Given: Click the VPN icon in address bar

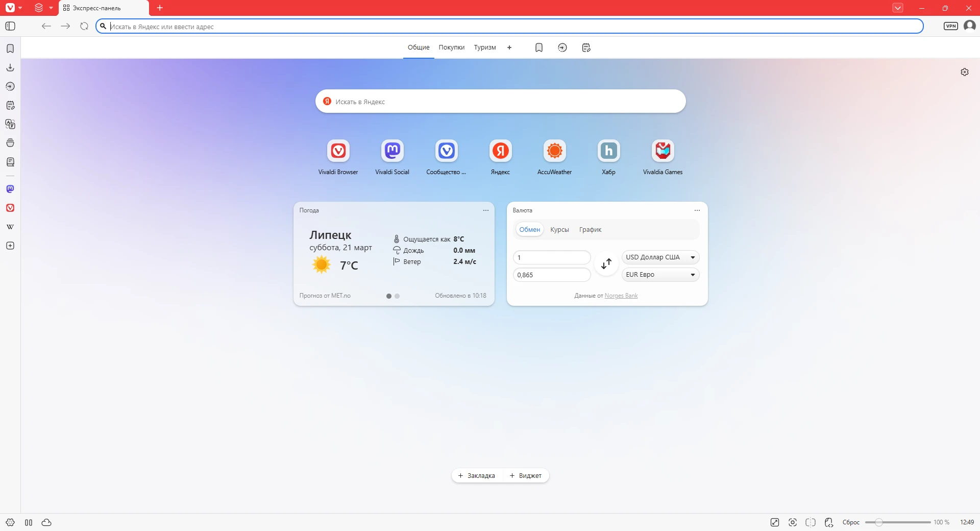Looking at the screenshot, I should 950,26.
